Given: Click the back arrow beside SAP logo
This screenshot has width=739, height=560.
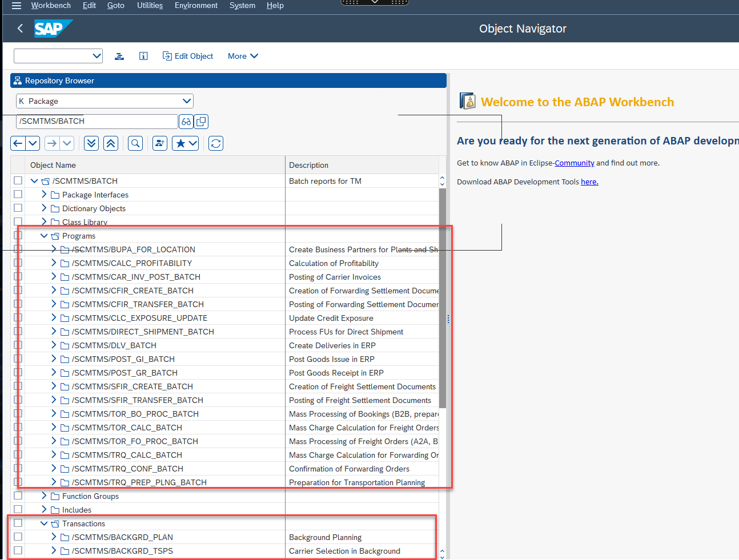Looking at the screenshot, I should [x=20, y=28].
